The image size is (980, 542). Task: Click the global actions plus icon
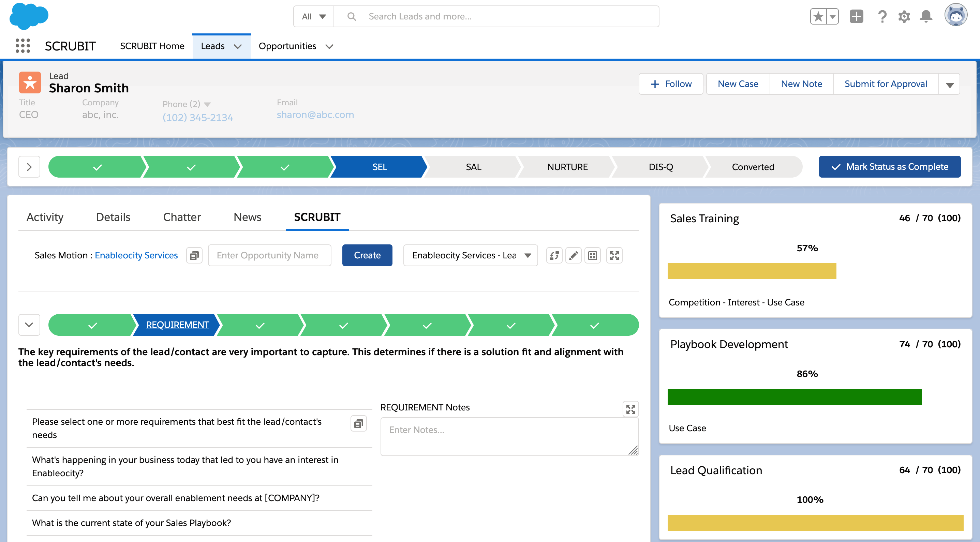point(856,16)
